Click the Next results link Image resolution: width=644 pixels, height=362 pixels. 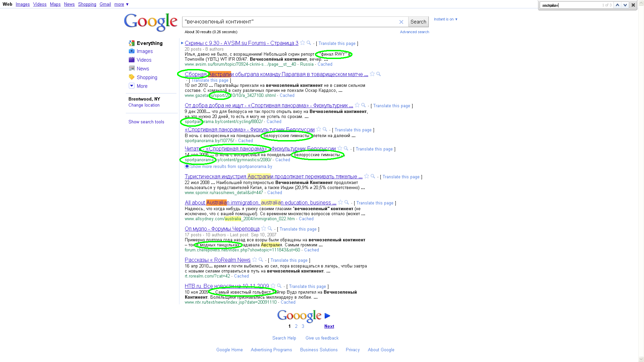pyautogui.click(x=329, y=326)
